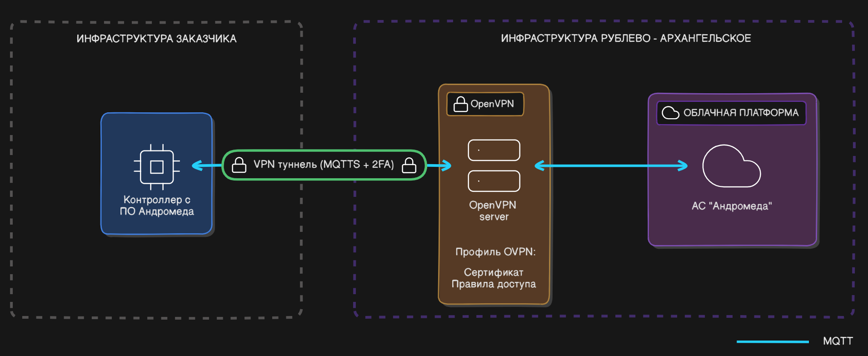Select the АС "Андромеда" caption
The height and width of the screenshot is (356, 868).
tap(732, 206)
